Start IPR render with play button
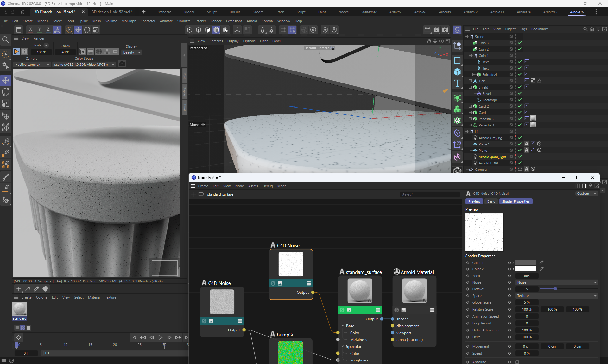 tap(16, 52)
